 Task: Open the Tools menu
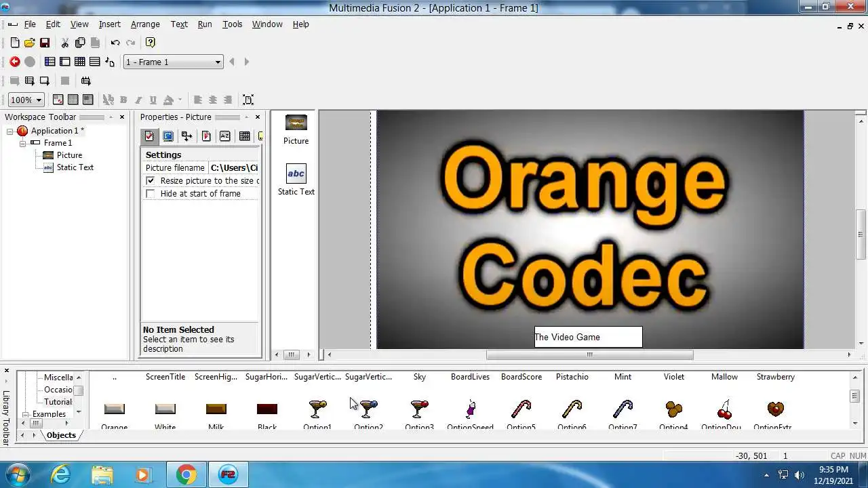point(233,24)
